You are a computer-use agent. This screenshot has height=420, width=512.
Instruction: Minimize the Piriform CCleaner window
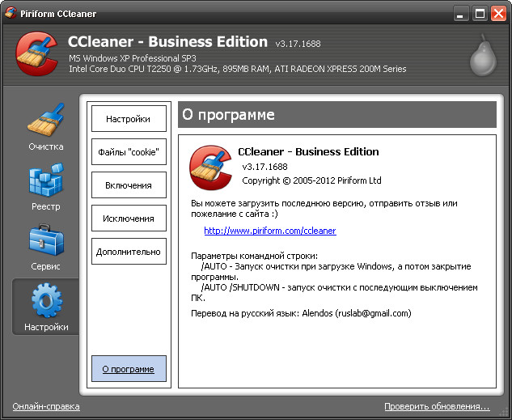pos(462,13)
